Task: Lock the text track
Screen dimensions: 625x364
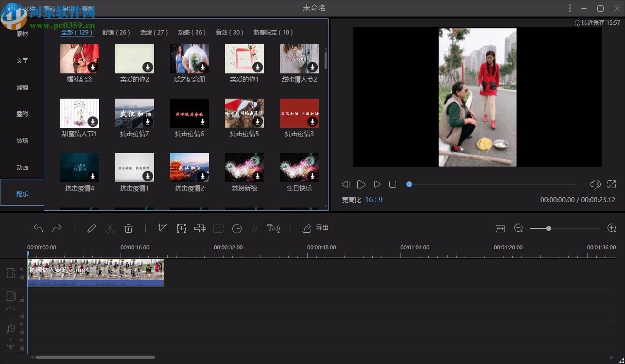Action: coord(22,315)
